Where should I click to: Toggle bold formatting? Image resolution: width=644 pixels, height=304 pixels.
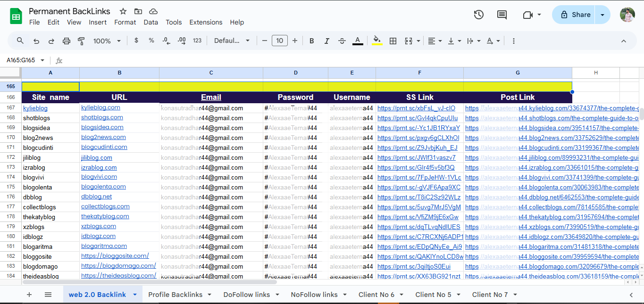(x=311, y=41)
